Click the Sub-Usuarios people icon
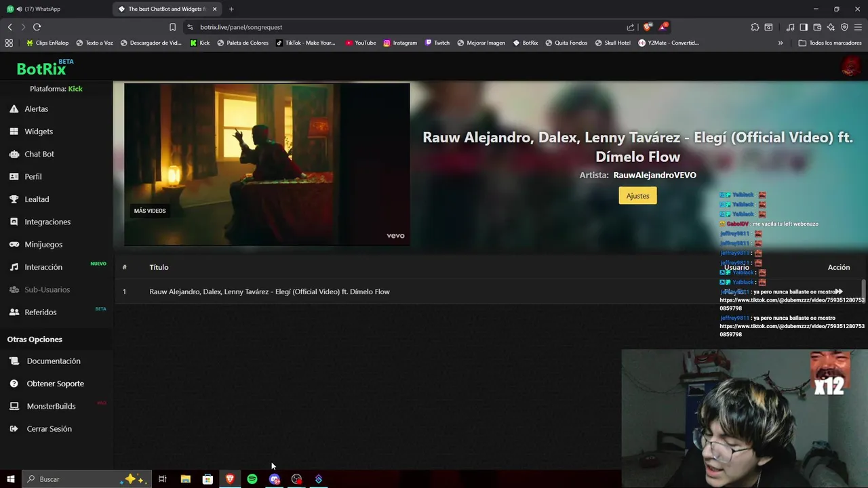 (14, 289)
